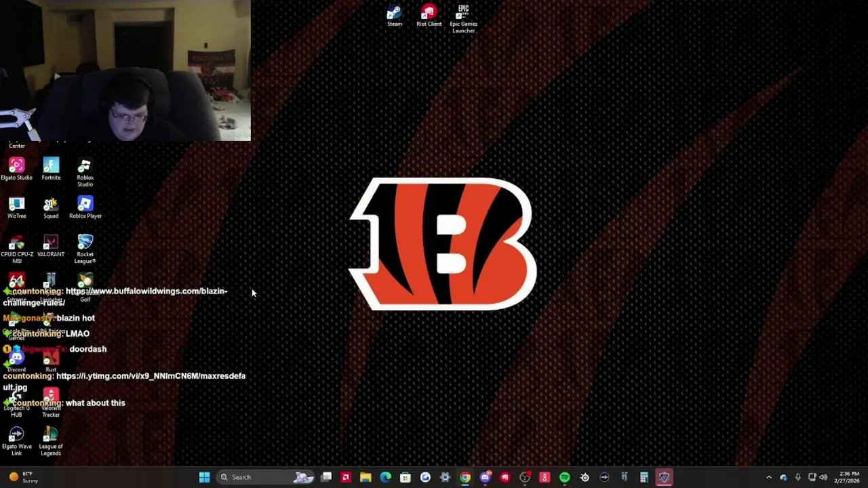Launch Squad desktop shortcut
This screenshot has height=488, width=868.
tap(51, 207)
